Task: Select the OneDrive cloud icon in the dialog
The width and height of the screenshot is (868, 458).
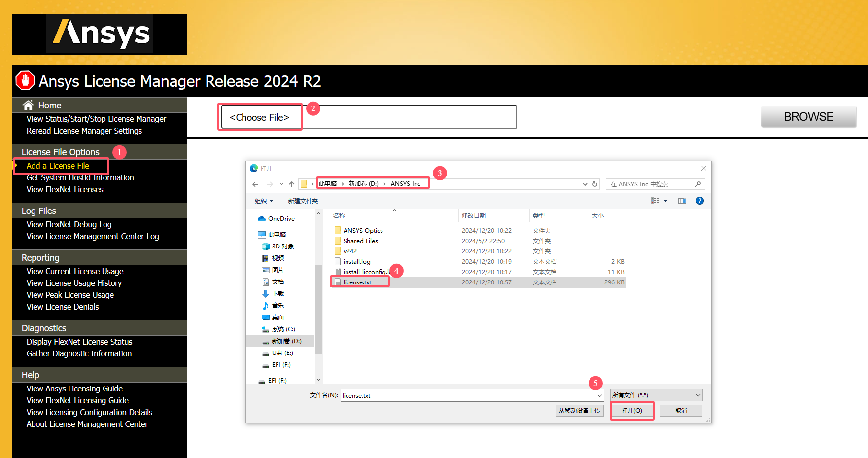Action: (263, 218)
